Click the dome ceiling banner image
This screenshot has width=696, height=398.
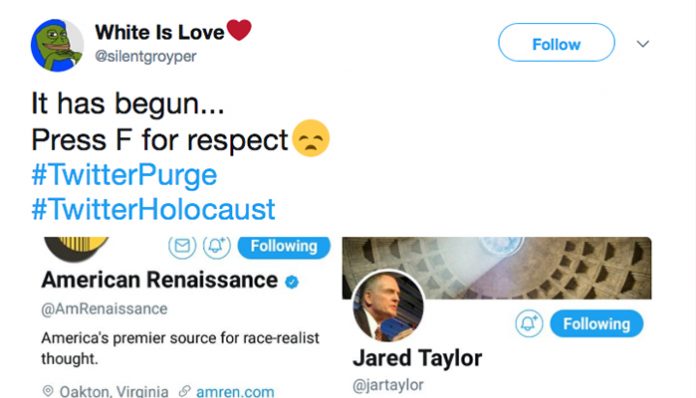pyautogui.click(x=497, y=268)
